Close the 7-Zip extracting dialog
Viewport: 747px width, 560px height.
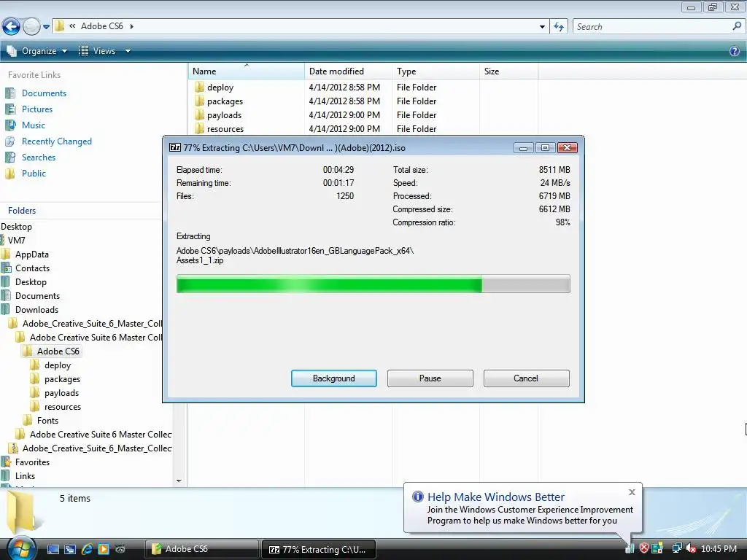[x=568, y=147]
